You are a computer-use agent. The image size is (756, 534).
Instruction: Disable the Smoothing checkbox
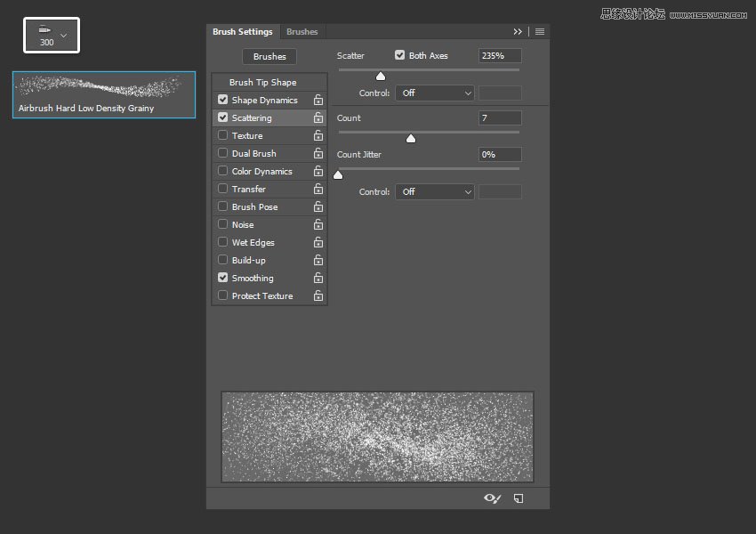point(223,278)
